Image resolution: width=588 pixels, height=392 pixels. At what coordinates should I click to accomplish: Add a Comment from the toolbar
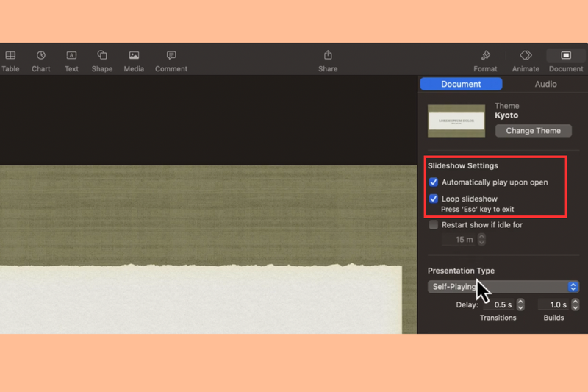[x=171, y=61]
